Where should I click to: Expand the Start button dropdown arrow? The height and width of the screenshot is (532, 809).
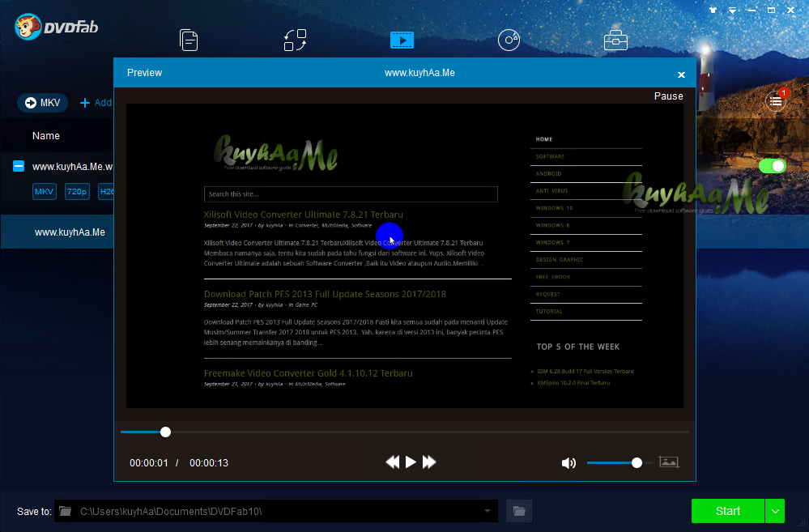tap(775, 511)
